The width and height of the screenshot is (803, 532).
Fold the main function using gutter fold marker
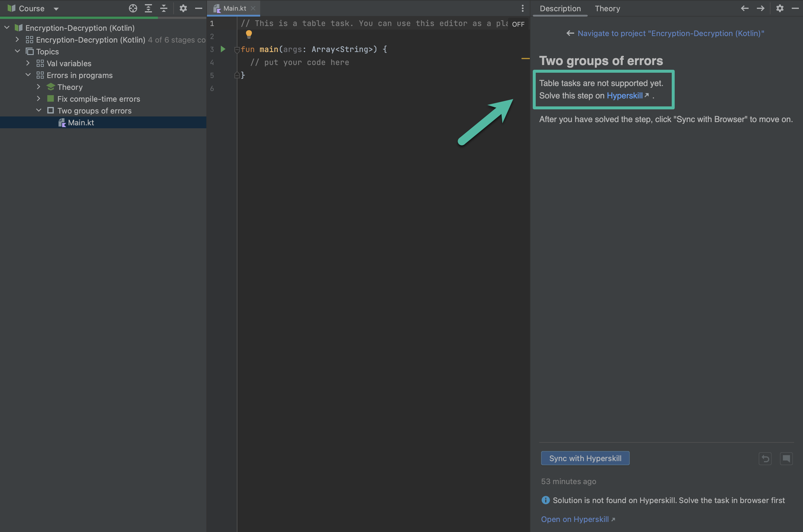(x=237, y=50)
